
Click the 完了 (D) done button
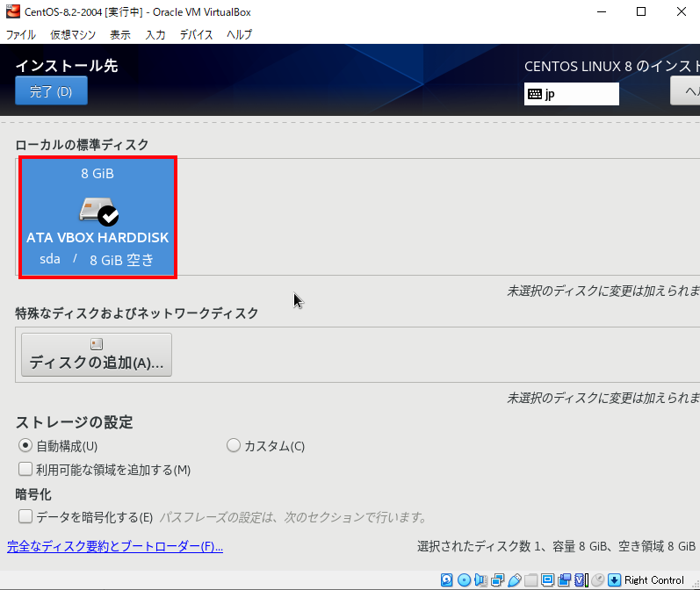(51, 91)
